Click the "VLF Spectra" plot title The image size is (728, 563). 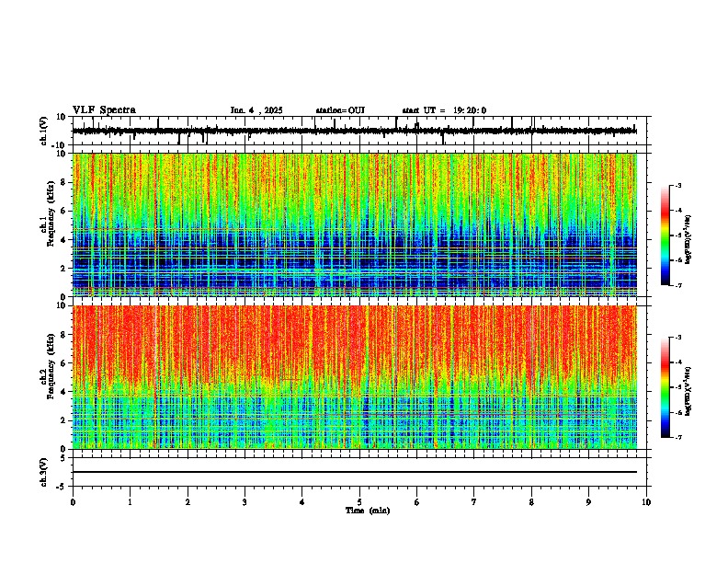[x=104, y=110]
